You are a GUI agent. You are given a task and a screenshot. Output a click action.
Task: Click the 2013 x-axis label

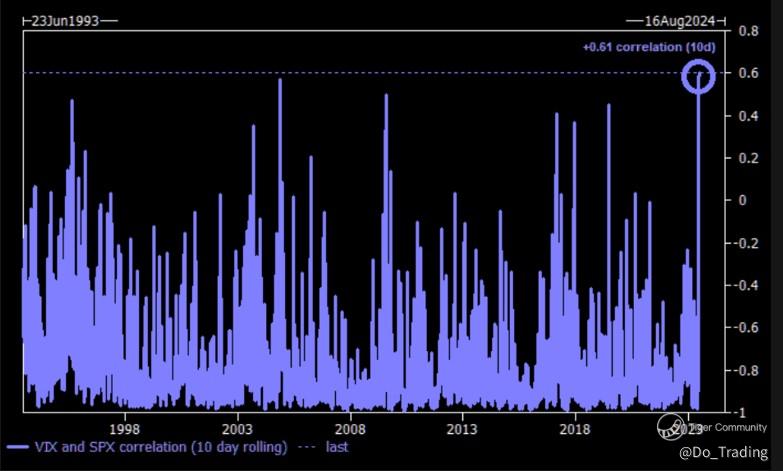462,429
